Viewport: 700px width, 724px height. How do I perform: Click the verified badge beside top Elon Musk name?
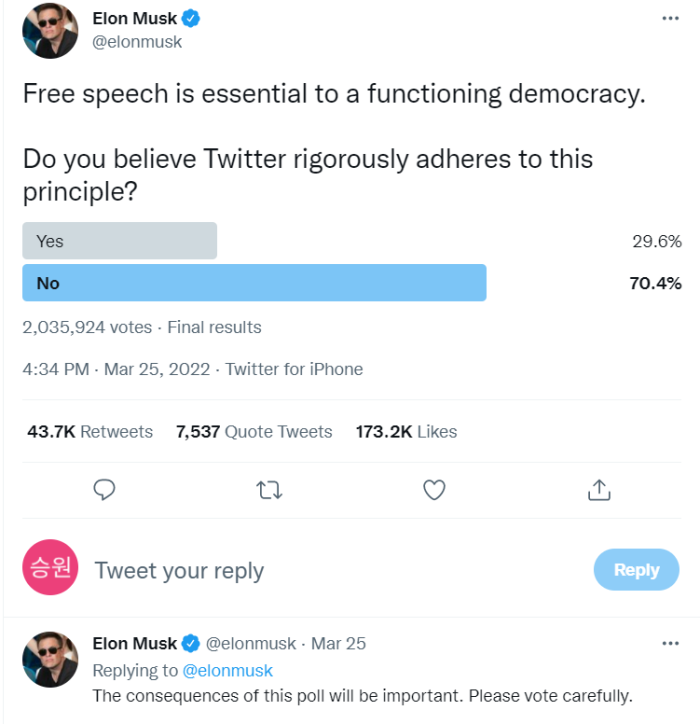(x=191, y=18)
